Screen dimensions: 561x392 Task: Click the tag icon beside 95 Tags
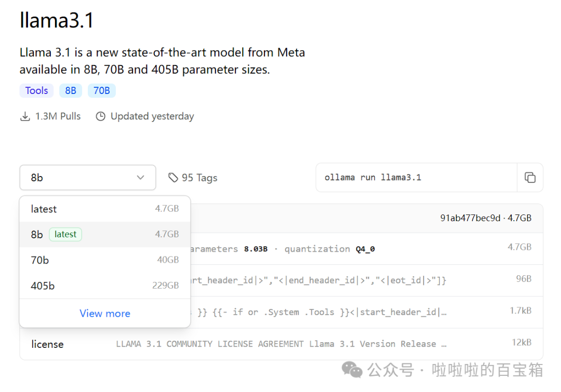[x=173, y=178]
